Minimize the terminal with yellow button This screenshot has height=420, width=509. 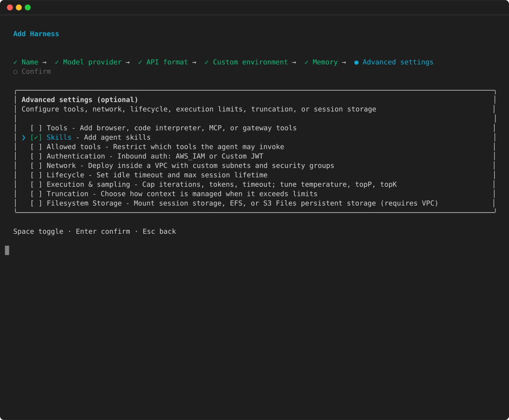(19, 7)
